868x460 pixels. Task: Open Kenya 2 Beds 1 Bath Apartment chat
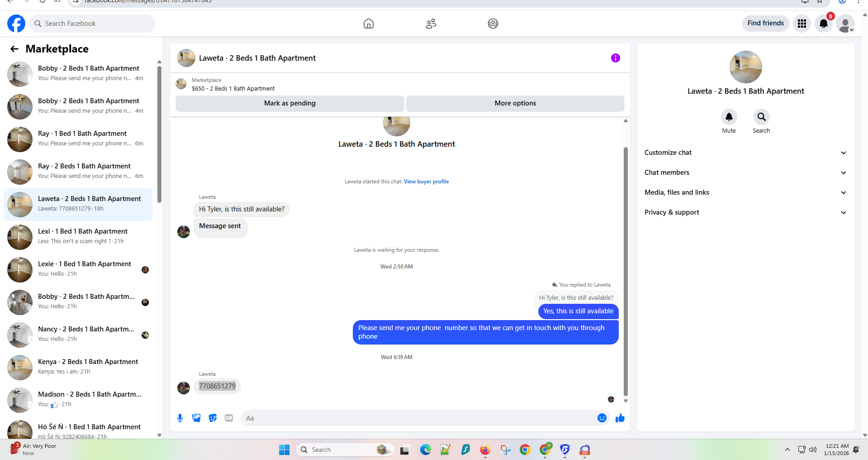[78, 368]
